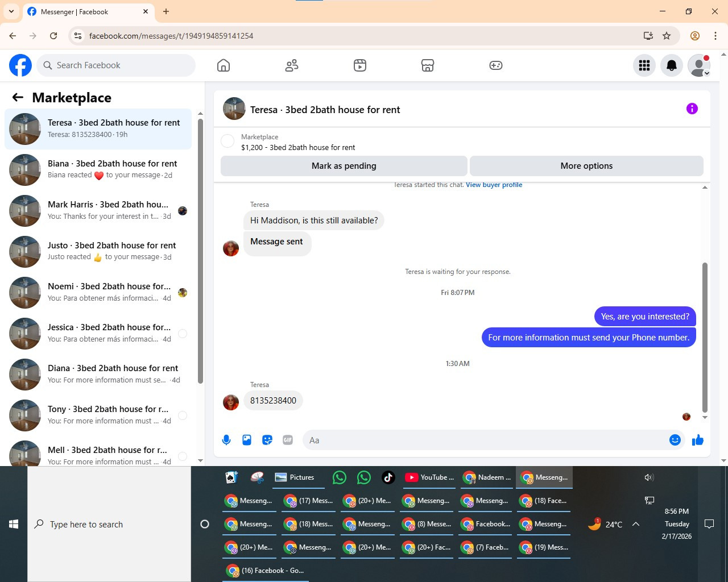Open the YouTube taskbar window

[429, 477]
